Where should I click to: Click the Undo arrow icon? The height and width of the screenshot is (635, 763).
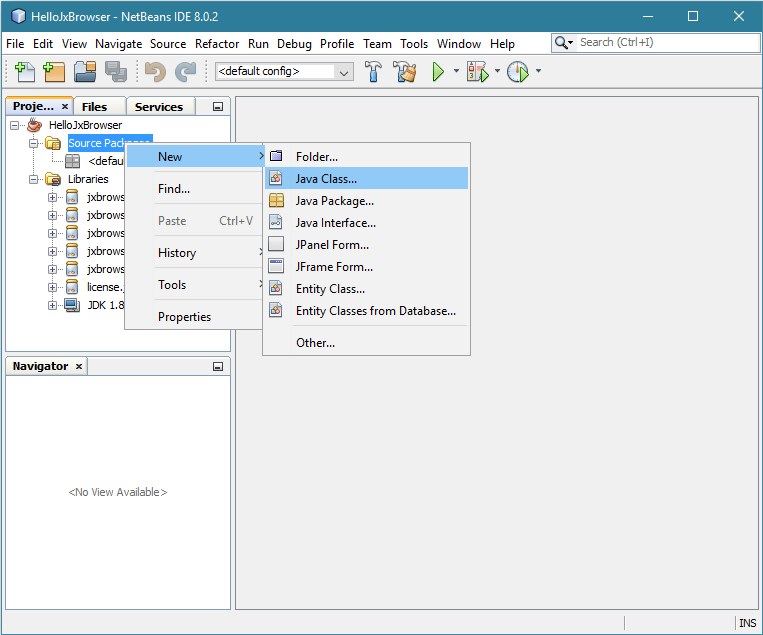tap(156, 72)
